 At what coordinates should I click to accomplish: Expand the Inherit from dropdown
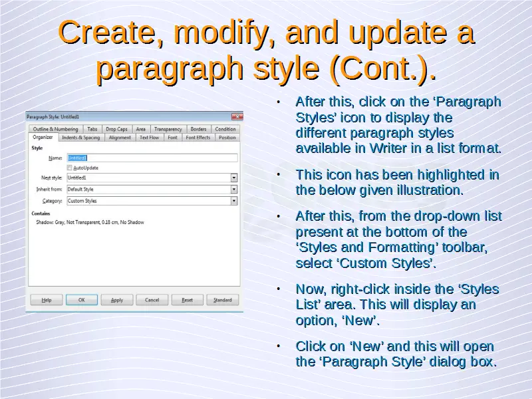(x=234, y=190)
